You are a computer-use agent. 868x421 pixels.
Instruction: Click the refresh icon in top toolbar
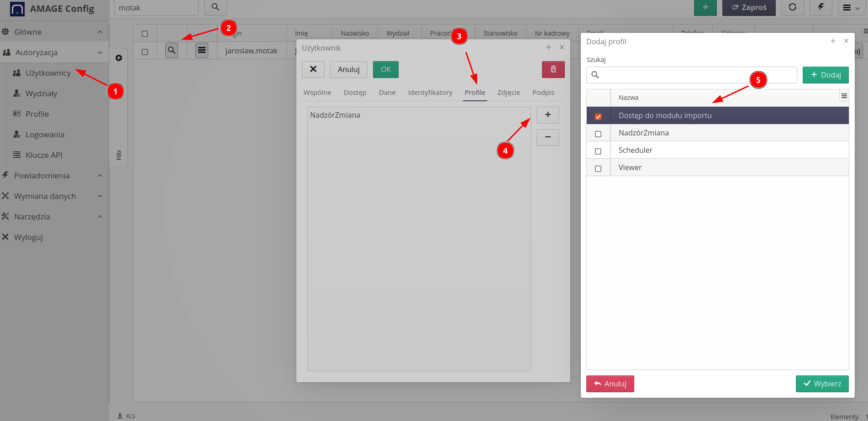pos(792,7)
